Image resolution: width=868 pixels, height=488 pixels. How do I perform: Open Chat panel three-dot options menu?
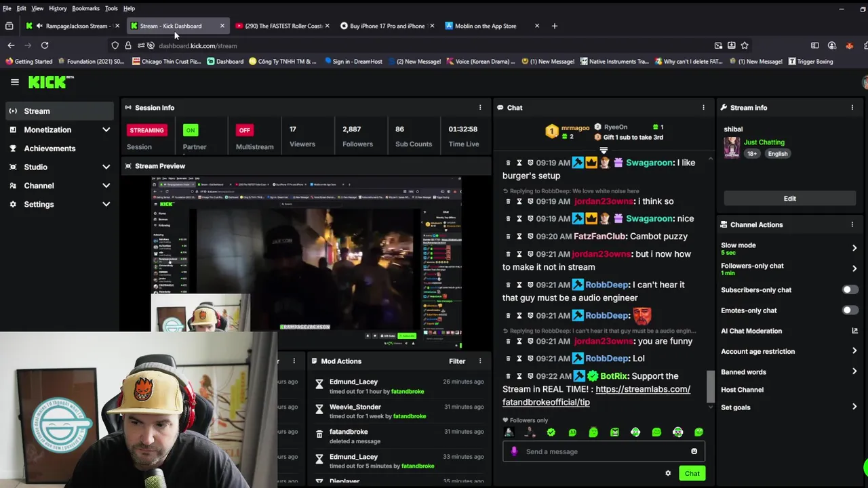(x=703, y=108)
